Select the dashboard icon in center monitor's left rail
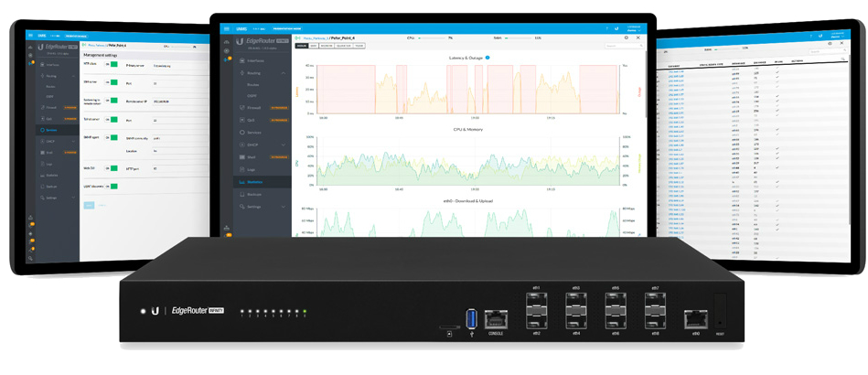The height and width of the screenshot is (375, 868). [227, 42]
